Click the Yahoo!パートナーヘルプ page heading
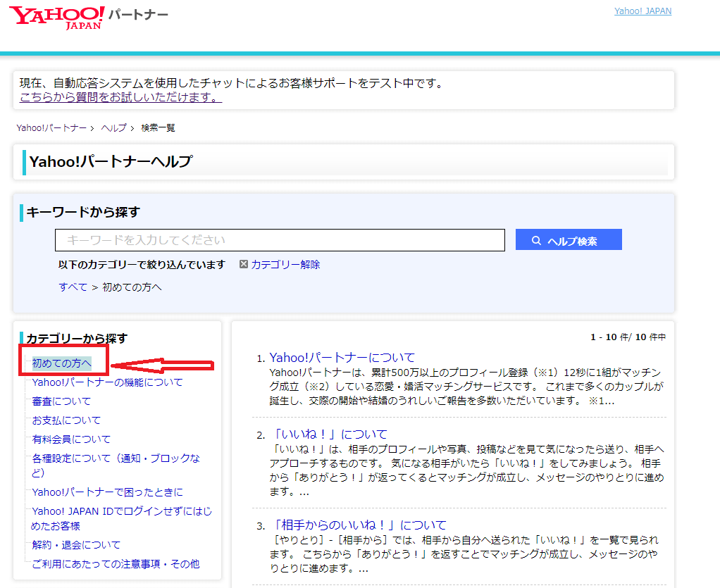The width and height of the screenshot is (720, 588). (x=111, y=161)
